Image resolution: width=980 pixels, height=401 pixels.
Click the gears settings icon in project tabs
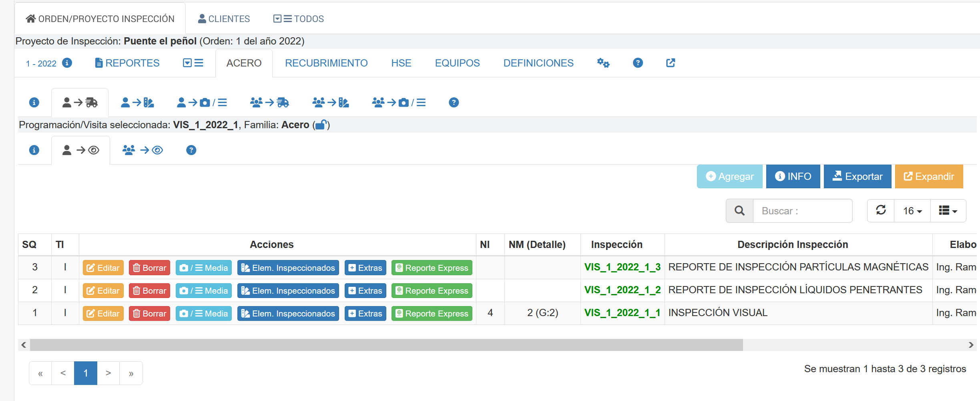pos(603,63)
